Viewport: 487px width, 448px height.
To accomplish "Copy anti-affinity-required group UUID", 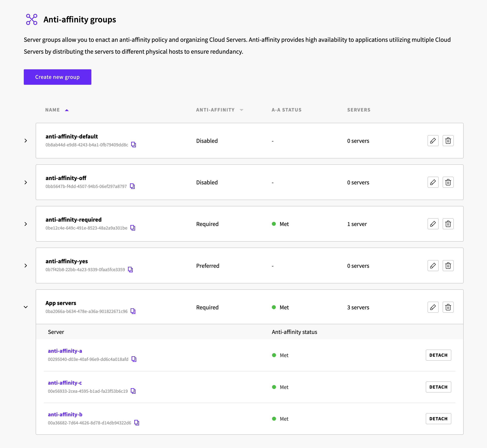I will point(133,228).
